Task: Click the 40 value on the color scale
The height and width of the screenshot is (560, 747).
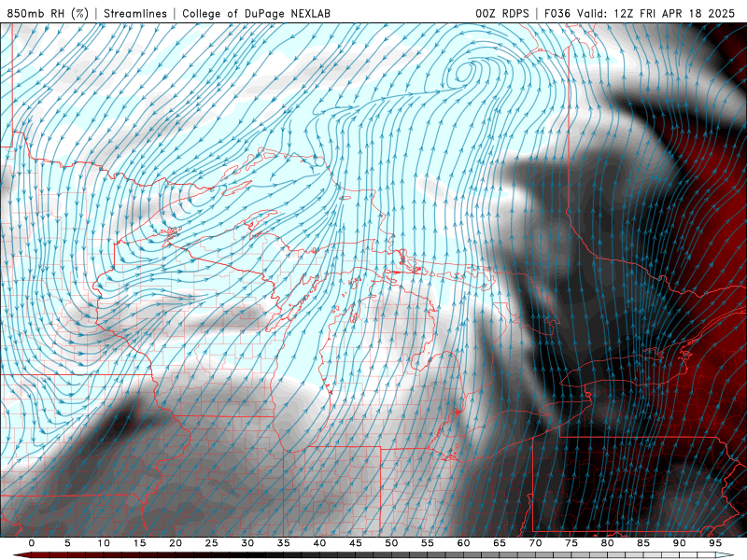Action: [x=319, y=543]
